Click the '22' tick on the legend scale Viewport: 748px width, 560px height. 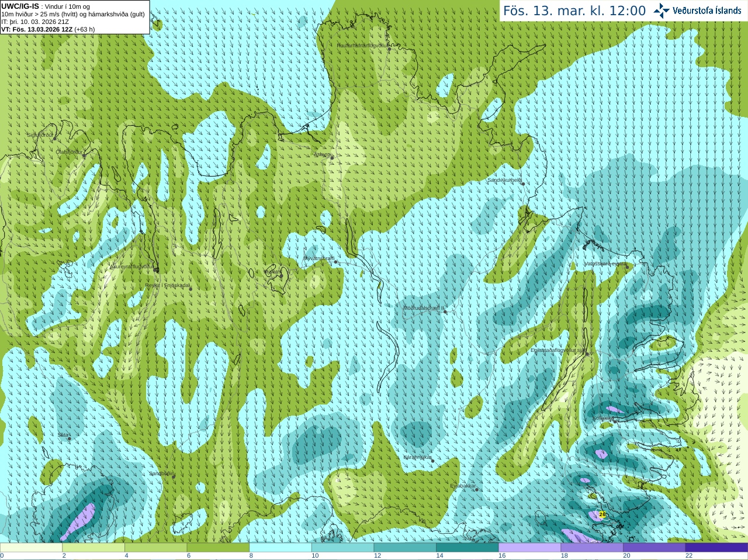click(x=689, y=556)
